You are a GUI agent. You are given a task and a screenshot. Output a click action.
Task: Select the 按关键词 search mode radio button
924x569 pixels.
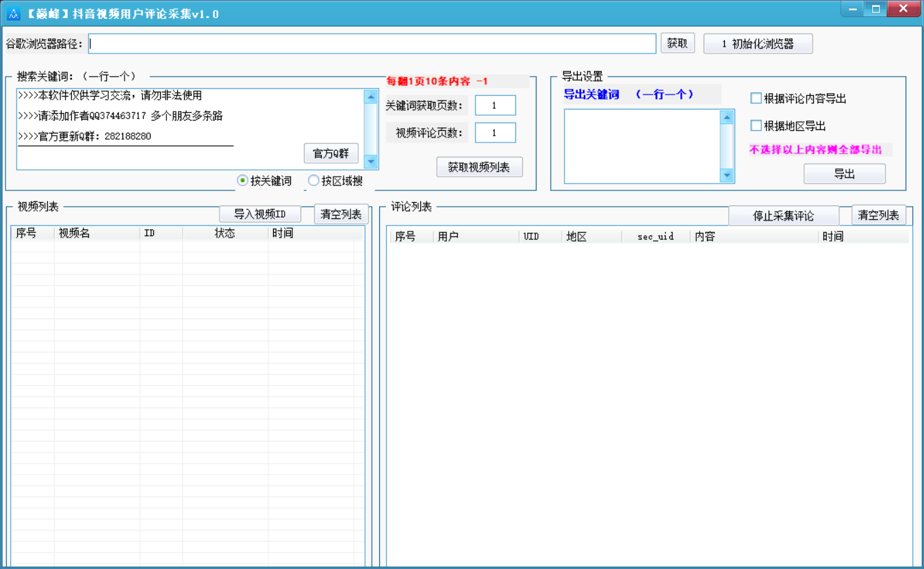coord(243,180)
